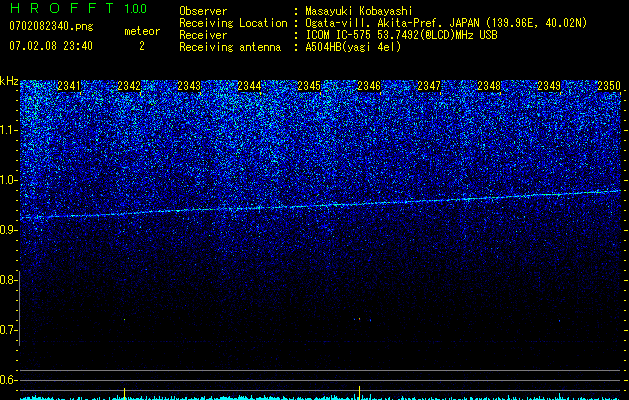
Task: Click the Receiver label
Action: (x=203, y=35)
